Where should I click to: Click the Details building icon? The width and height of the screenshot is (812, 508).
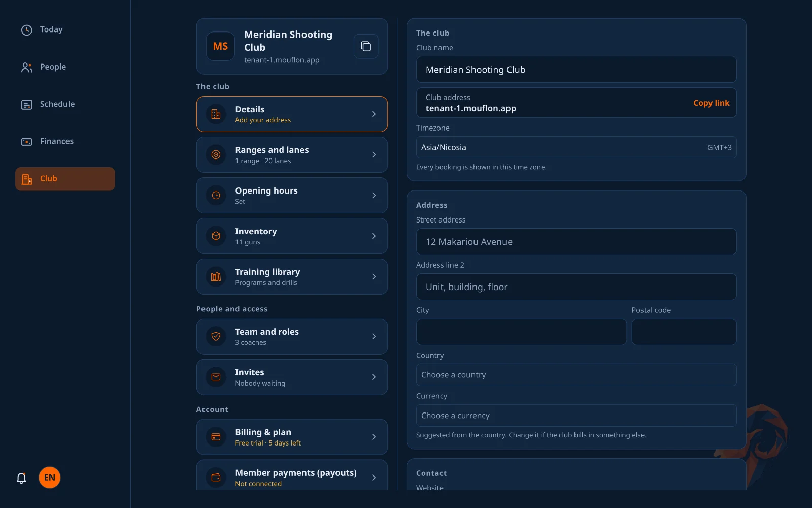(x=216, y=114)
